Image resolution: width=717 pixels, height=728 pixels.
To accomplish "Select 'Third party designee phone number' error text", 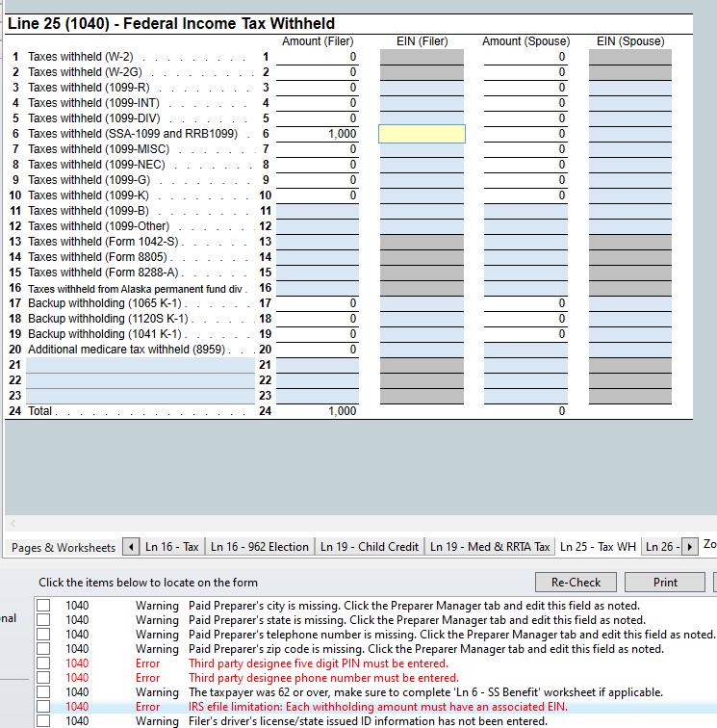I will (x=323, y=678).
